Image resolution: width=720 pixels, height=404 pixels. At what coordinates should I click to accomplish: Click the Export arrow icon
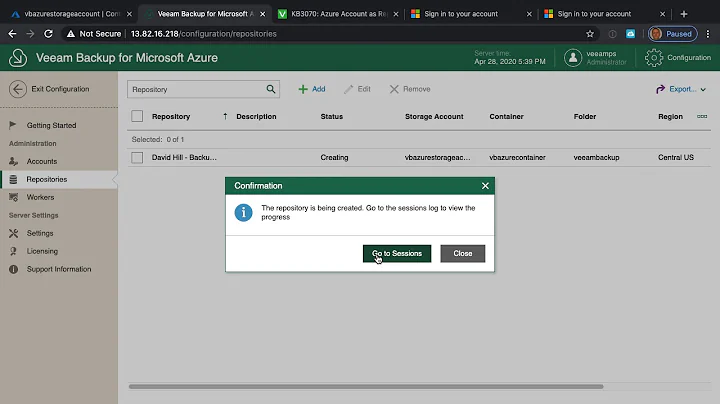click(660, 89)
